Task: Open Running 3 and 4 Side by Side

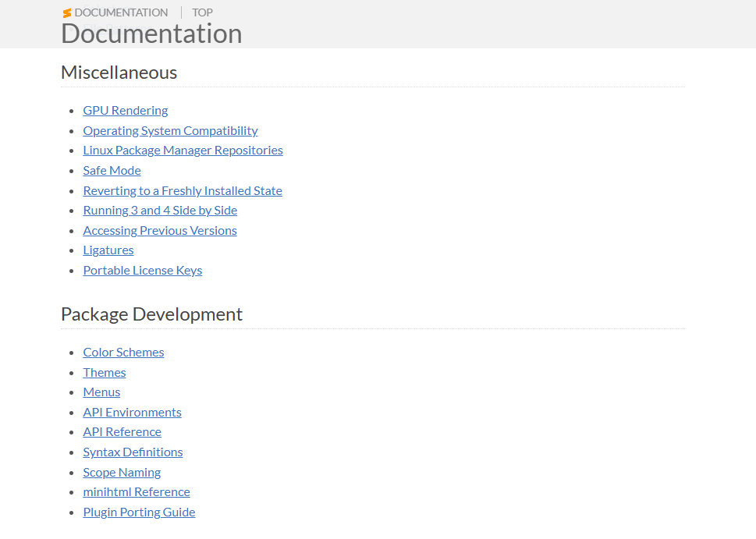Action: click(160, 211)
